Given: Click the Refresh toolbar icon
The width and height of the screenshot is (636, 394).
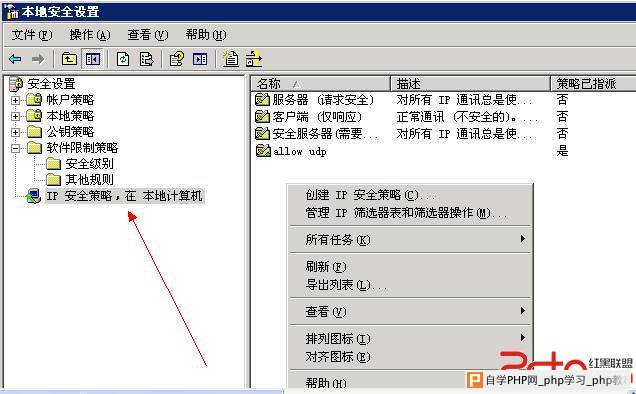Looking at the screenshot, I should tap(123, 59).
